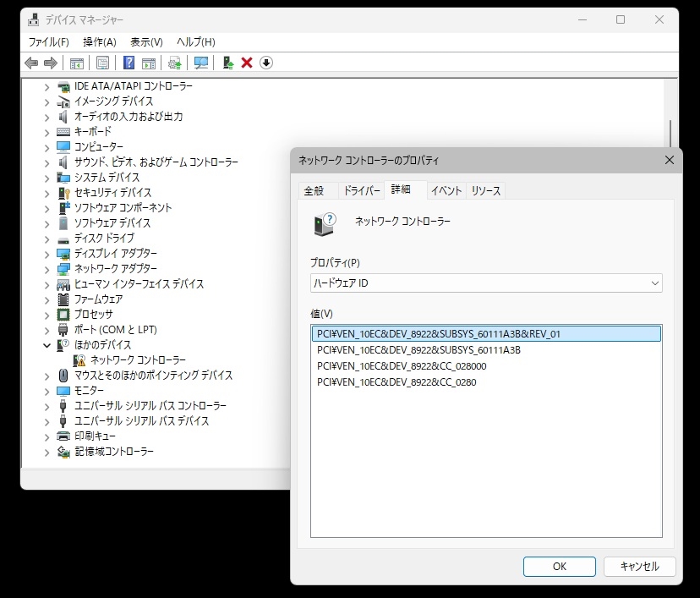Screen dimensions: 700x598
Task: Click the Forward arrow toolbar icon
Action: click(51, 63)
